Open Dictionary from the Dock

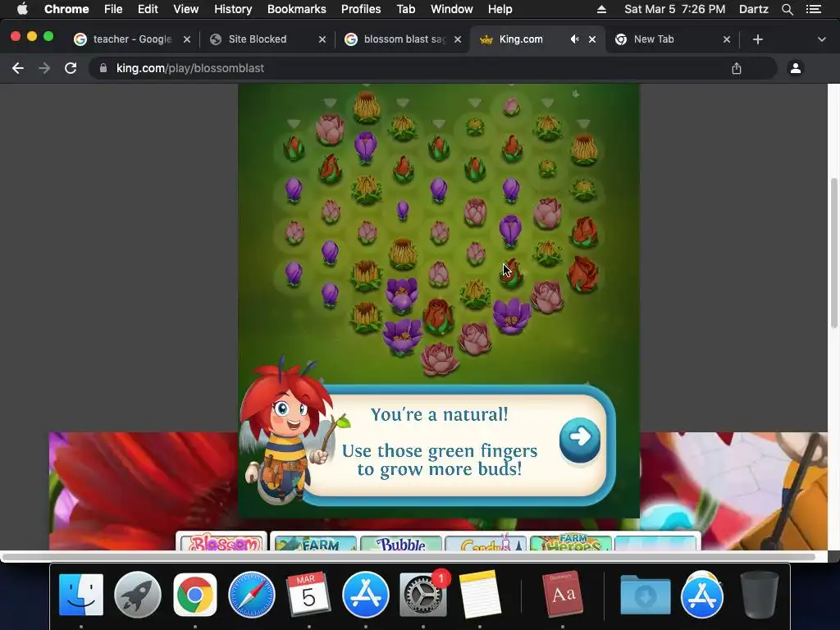(563, 595)
